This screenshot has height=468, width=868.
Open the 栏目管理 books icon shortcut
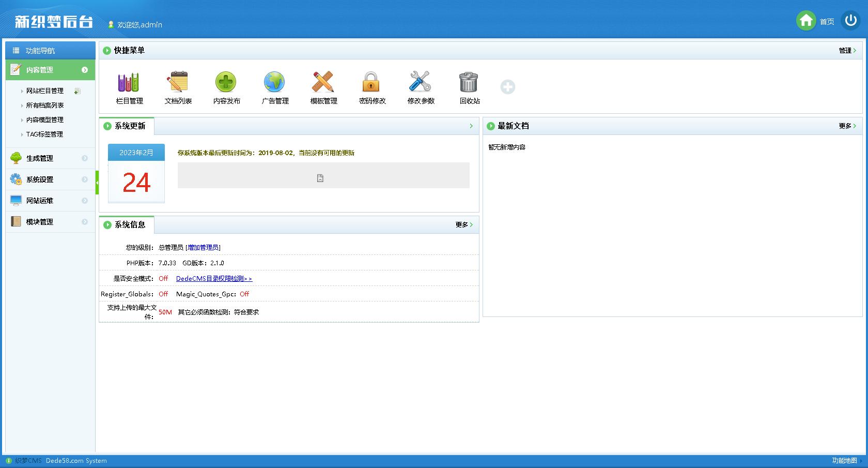(x=129, y=83)
